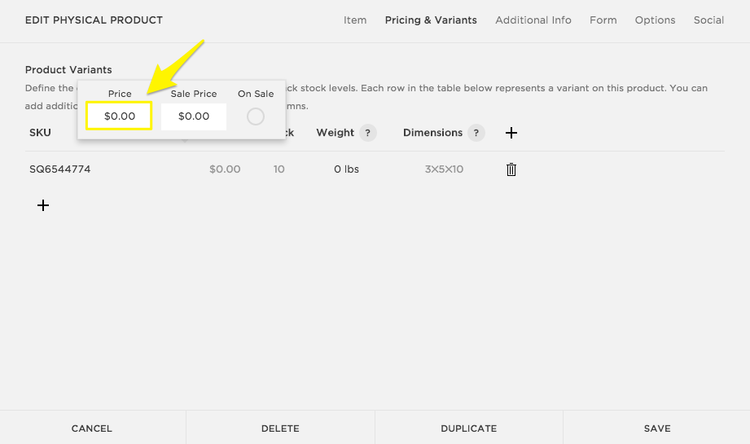
Task: Click the Price input field
Action: tap(119, 117)
